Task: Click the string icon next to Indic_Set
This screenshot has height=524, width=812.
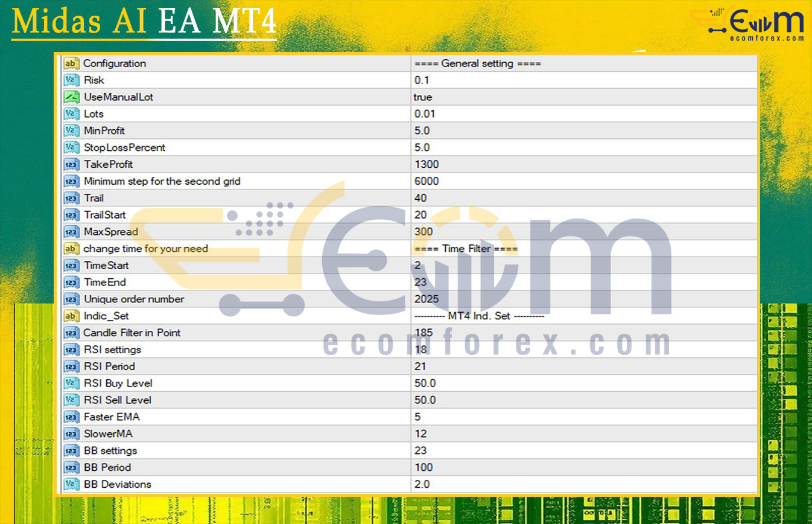Action: (x=71, y=316)
